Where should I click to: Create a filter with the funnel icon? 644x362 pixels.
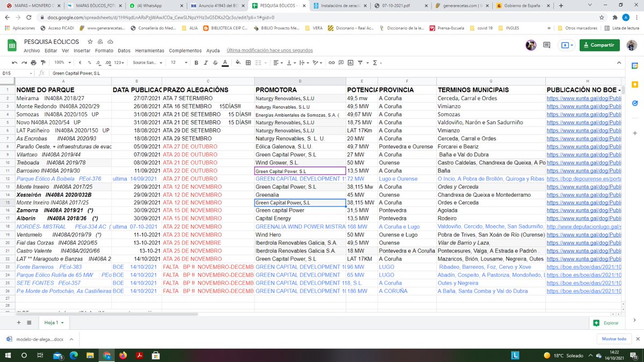pyautogui.click(x=360, y=63)
